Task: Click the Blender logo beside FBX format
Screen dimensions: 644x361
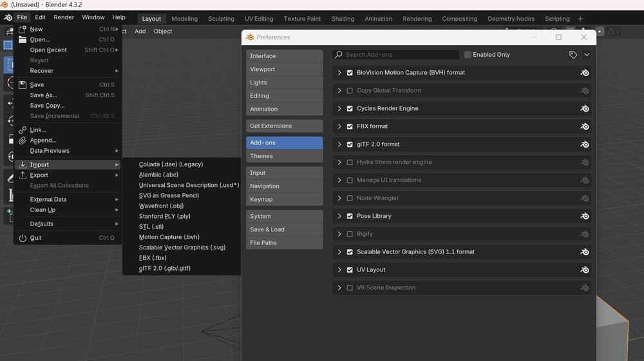Action: click(x=585, y=126)
